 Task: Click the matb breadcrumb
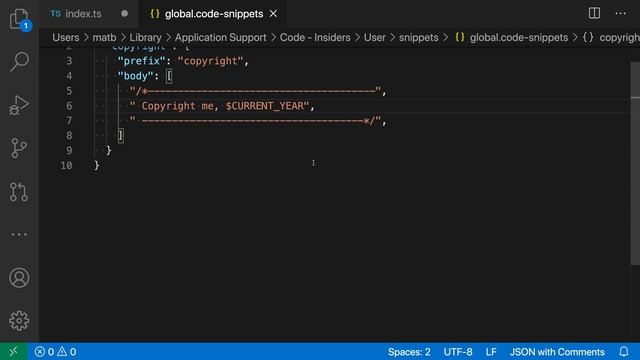click(x=104, y=38)
